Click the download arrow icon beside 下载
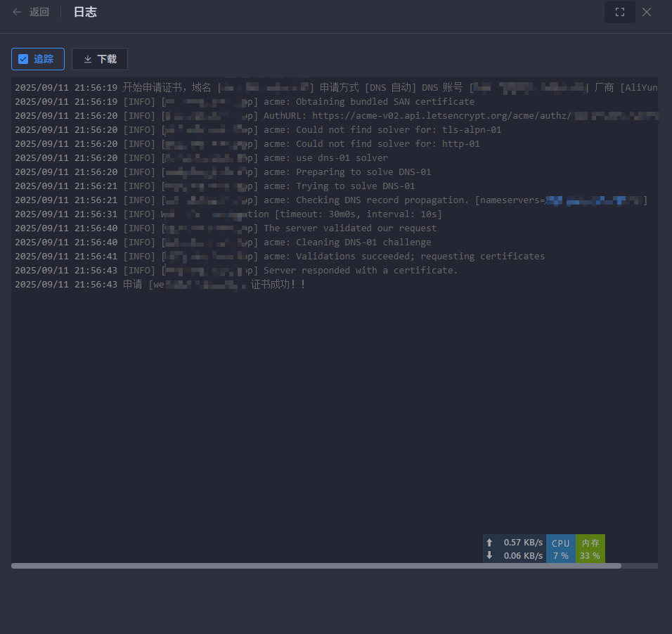 (x=88, y=59)
